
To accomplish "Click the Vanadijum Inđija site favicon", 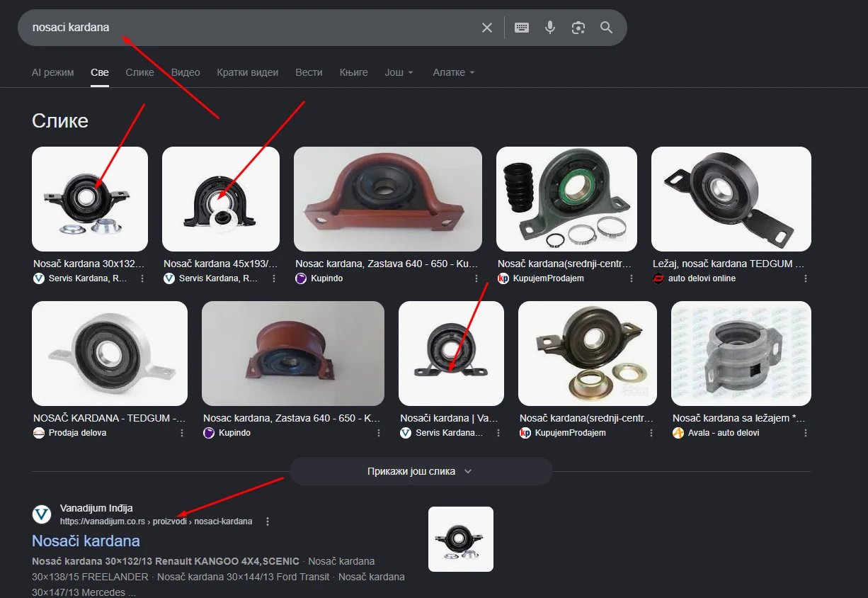I will [x=42, y=514].
